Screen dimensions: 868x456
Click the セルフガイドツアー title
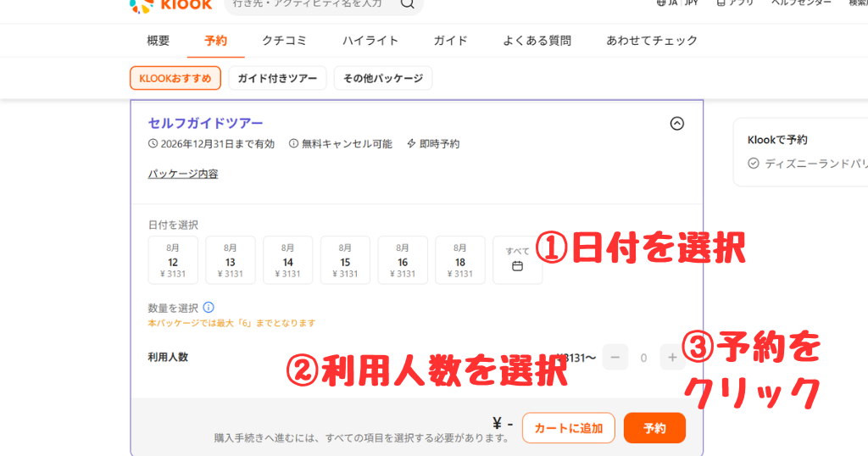coord(205,123)
